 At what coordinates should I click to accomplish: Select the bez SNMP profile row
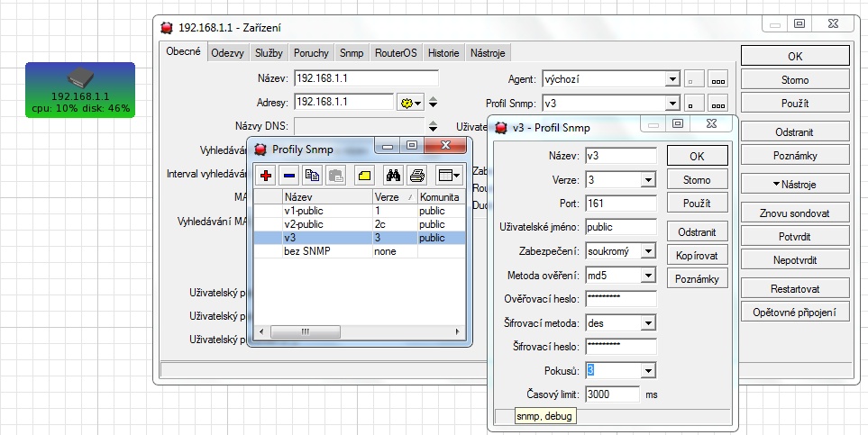coord(360,251)
